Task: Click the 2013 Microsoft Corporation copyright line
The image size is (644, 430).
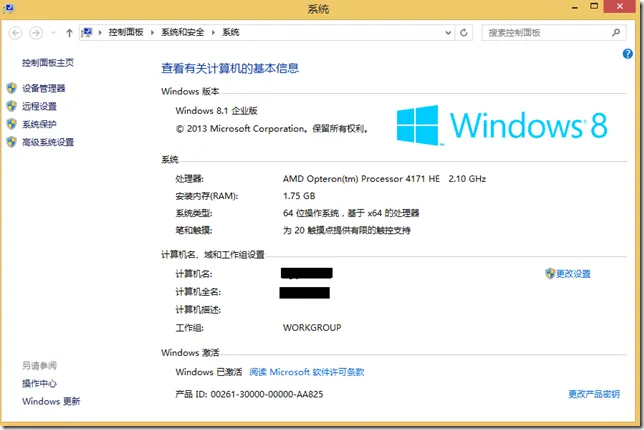Action: pos(272,129)
